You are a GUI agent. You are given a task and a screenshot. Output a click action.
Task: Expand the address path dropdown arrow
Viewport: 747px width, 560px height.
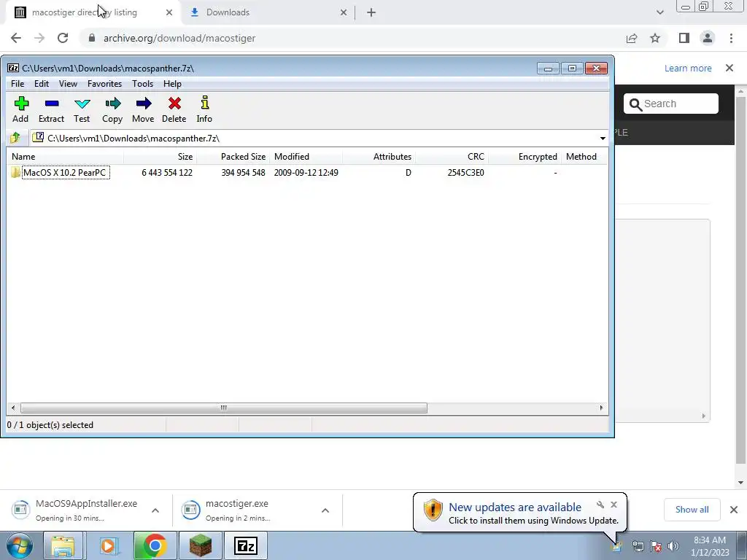(x=603, y=138)
